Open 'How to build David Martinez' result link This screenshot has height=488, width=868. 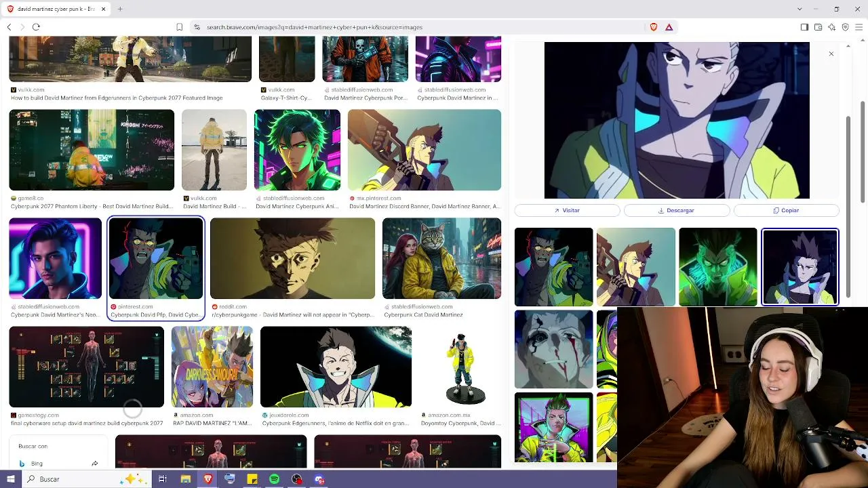(x=117, y=98)
